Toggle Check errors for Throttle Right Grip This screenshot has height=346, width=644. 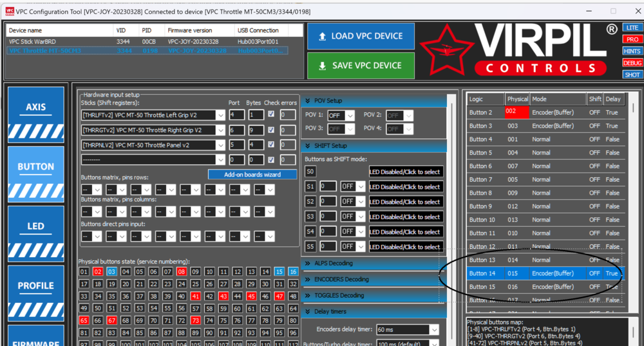point(271,130)
